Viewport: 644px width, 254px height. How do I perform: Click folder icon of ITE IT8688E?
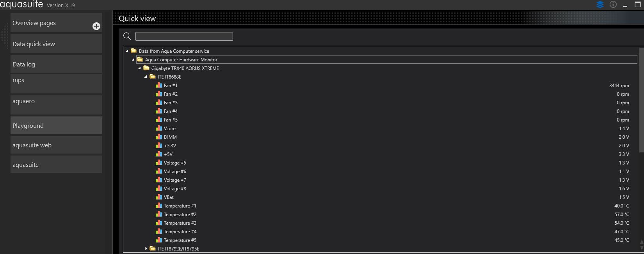pyautogui.click(x=153, y=77)
